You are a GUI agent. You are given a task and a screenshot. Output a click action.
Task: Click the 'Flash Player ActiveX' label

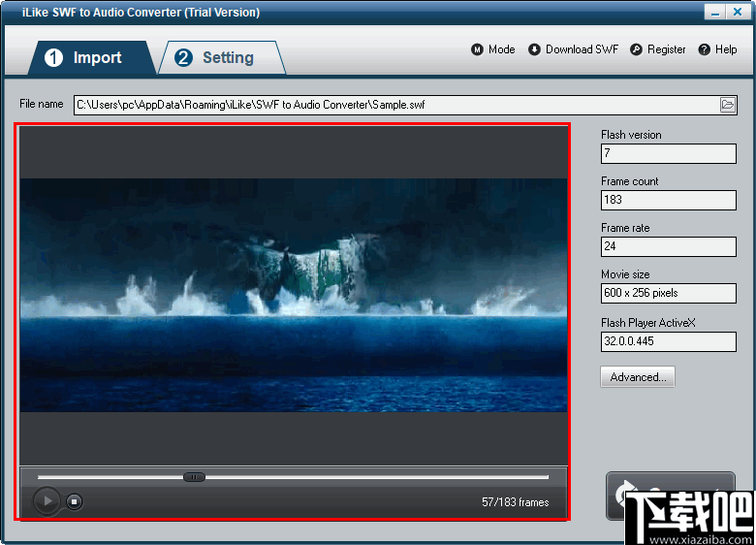[x=648, y=322]
